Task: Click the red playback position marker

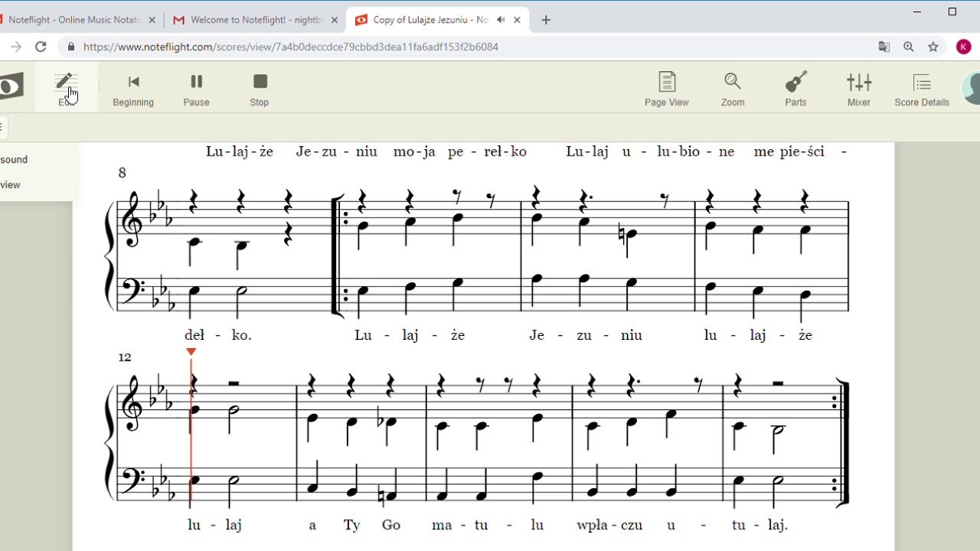Action: coord(191,352)
